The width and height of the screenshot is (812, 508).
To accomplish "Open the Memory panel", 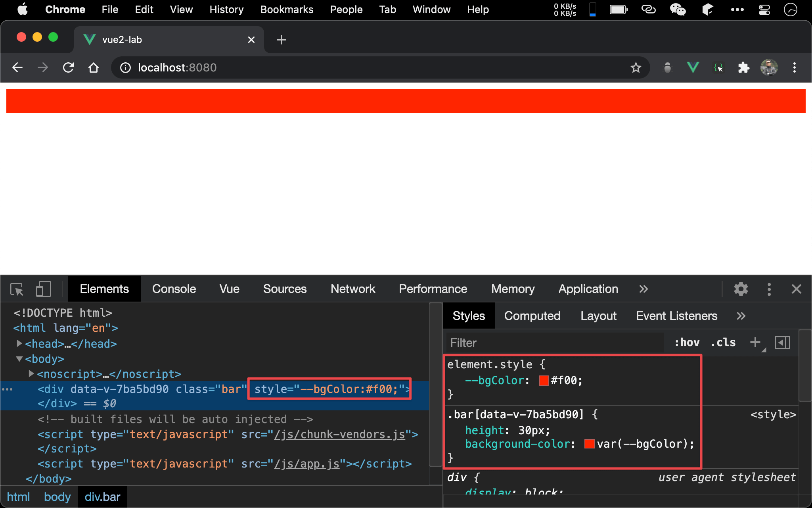I will point(513,289).
